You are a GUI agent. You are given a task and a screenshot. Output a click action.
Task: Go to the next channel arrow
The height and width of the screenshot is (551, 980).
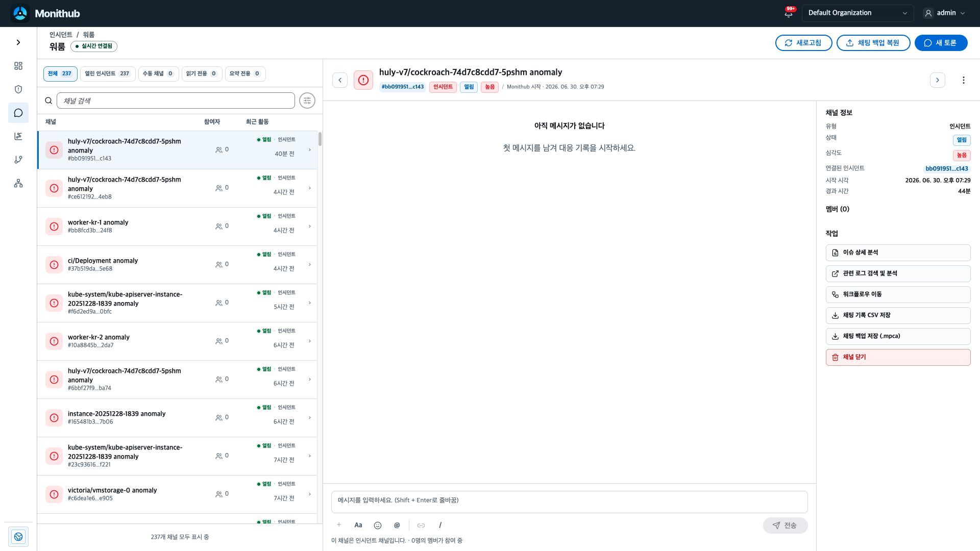937,80
